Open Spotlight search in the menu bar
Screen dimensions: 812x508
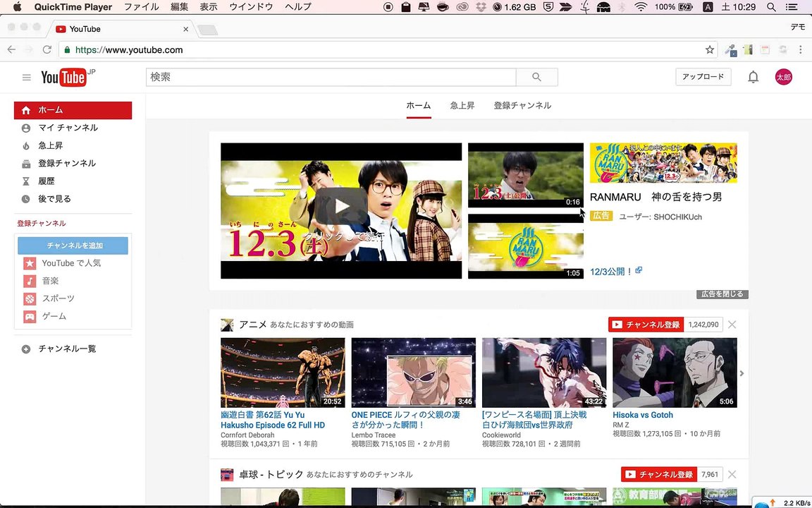[x=771, y=7]
